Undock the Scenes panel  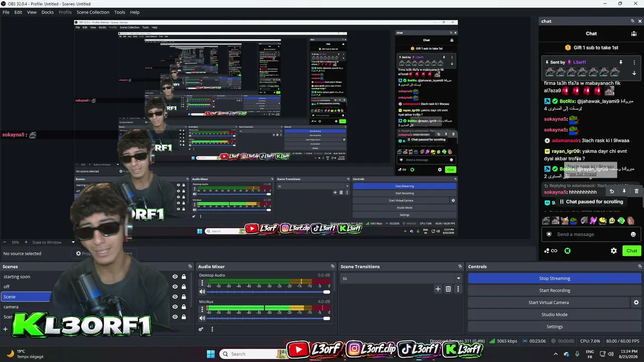190,266
